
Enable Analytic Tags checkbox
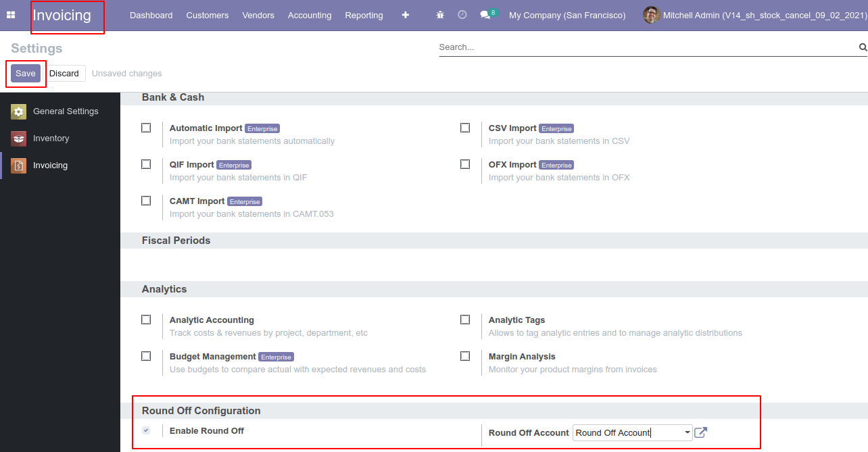click(x=465, y=320)
